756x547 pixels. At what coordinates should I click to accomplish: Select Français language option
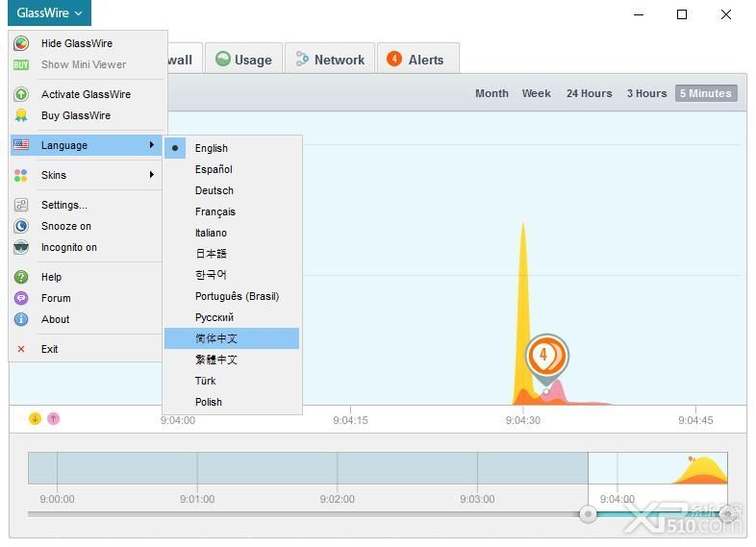(232, 212)
